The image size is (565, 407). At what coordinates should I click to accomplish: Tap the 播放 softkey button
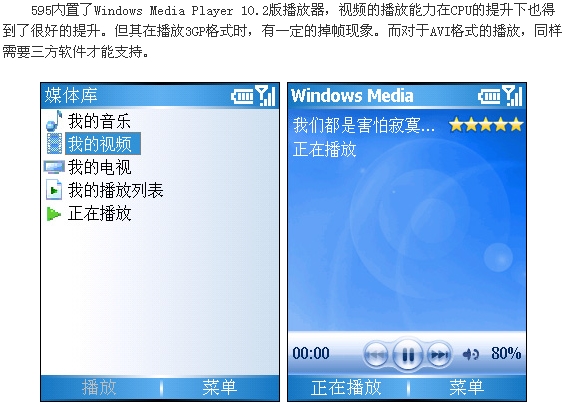point(99,388)
